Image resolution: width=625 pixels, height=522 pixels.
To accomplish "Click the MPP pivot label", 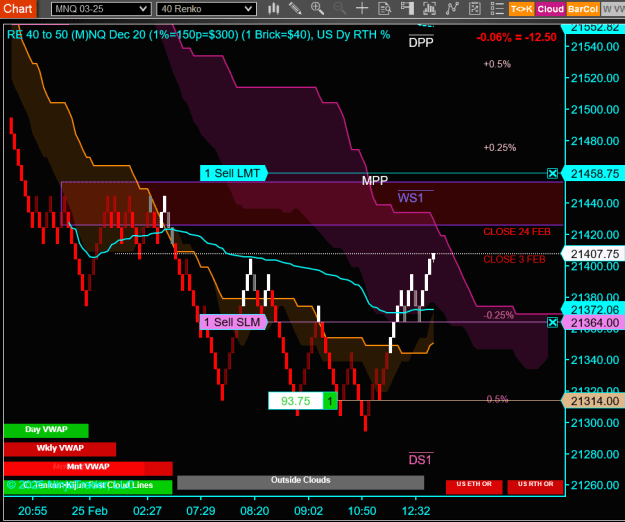I will pyautogui.click(x=375, y=181).
